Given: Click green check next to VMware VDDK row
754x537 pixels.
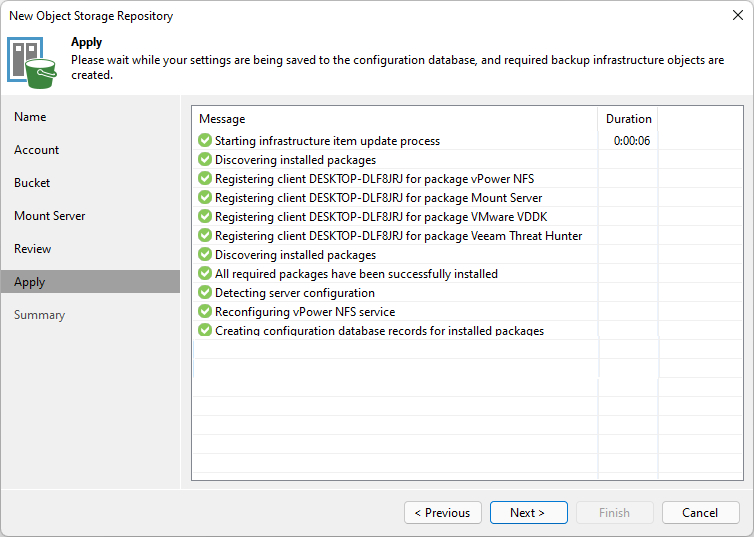Looking at the screenshot, I should pyautogui.click(x=205, y=216).
